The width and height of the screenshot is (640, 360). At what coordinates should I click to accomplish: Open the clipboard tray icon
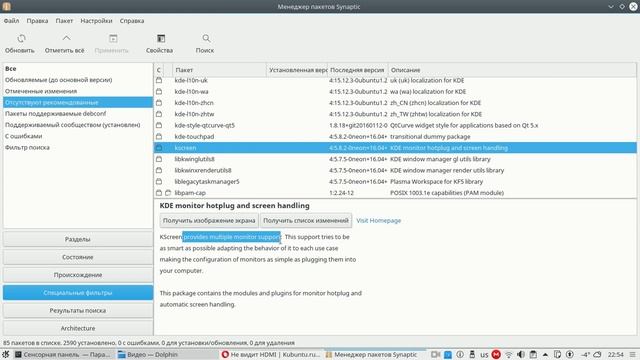[533, 354]
